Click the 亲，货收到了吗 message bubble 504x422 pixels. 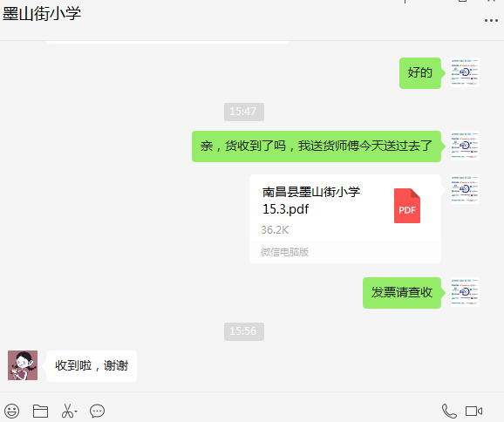pos(317,146)
